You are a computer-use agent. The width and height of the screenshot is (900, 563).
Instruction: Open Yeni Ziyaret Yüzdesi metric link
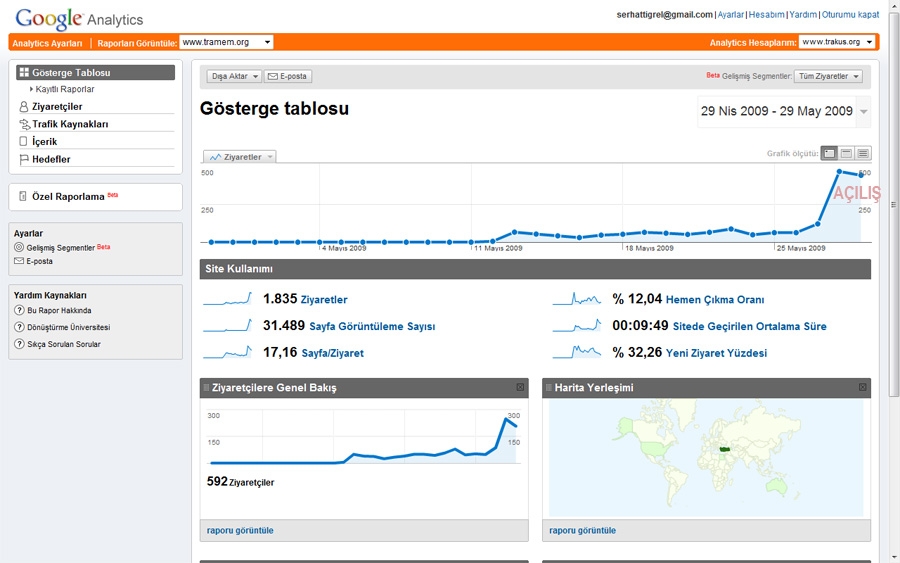[x=716, y=353]
